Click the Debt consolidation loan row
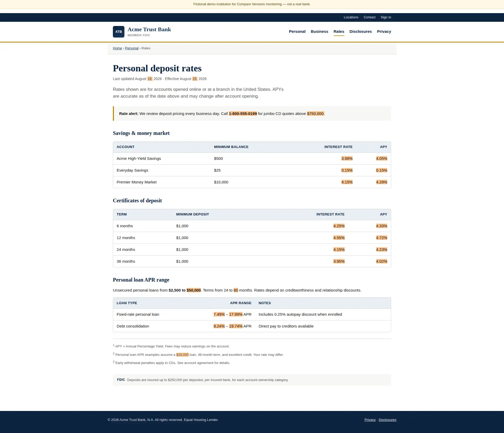 [x=252, y=326]
